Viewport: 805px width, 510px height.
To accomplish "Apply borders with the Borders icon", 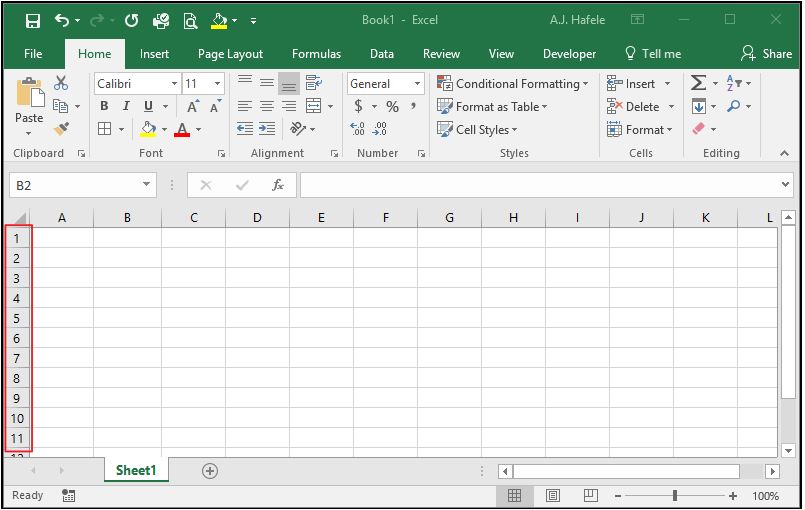I will pos(105,128).
